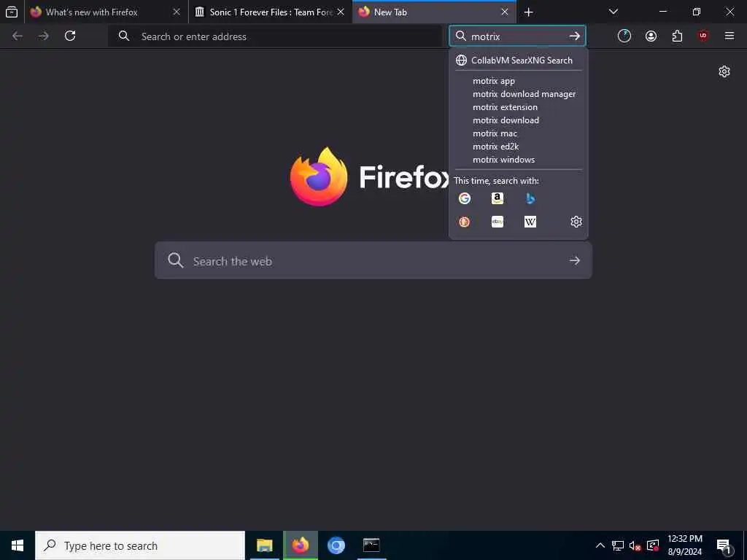Image resolution: width=747 pixels, height=560 pixels.
Task: Focus the Search or enter address bar
Action: point(275,36)
